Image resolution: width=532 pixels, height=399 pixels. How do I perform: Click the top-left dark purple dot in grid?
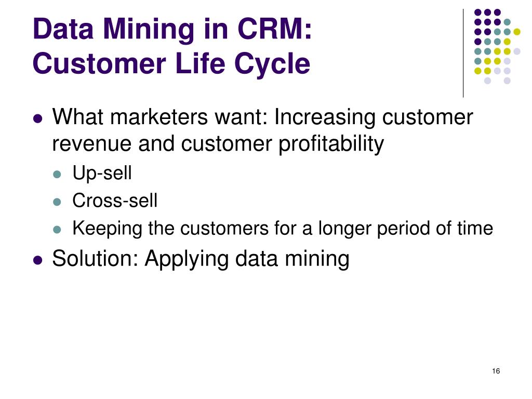point(478,12)
